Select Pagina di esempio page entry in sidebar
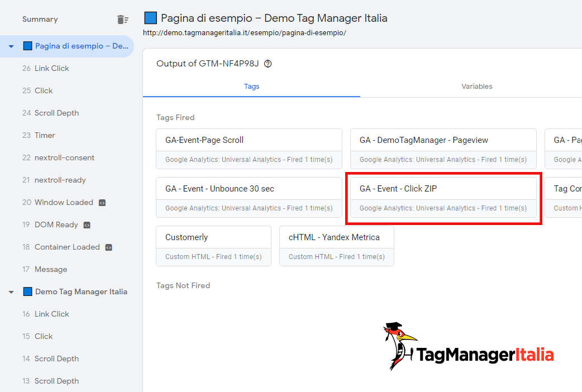Image resolution: width=582 pixels, height=392 pixels. tap(67, 46)
